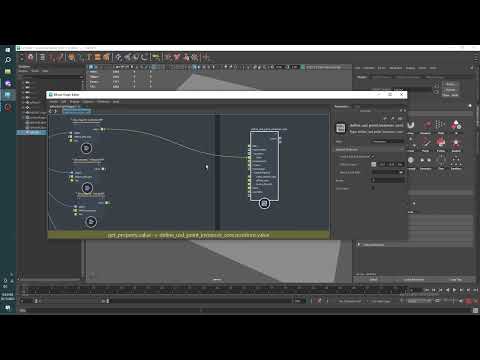Collapse the parameter section header in the panel
Image resolution: width=480 pixels, height=360 pixels.
tap(369, 149)
